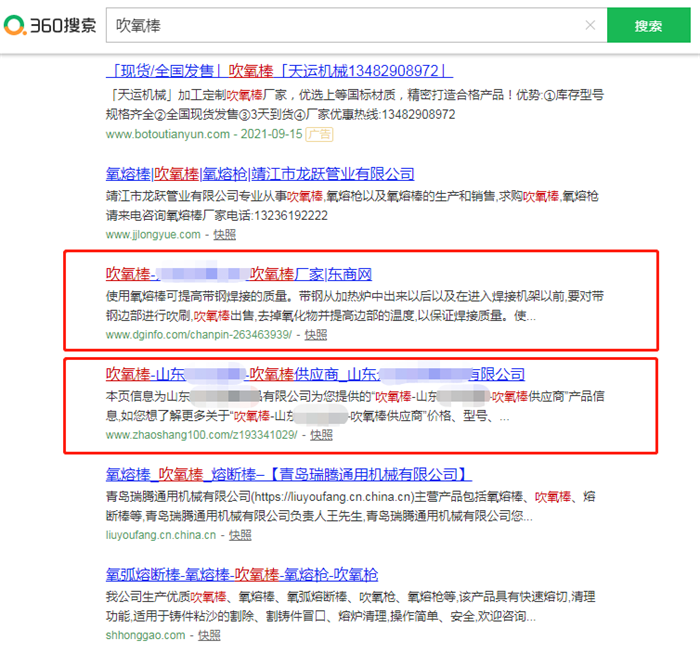Open 快照 for the shhonggao.com result
700x653 pixels.
(x=209, y=635)
